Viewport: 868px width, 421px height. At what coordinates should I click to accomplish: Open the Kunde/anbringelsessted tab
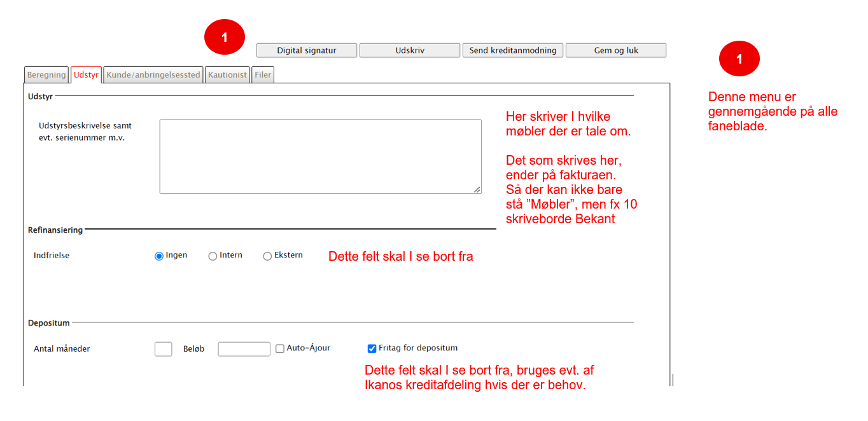click(x=153, y=75)
